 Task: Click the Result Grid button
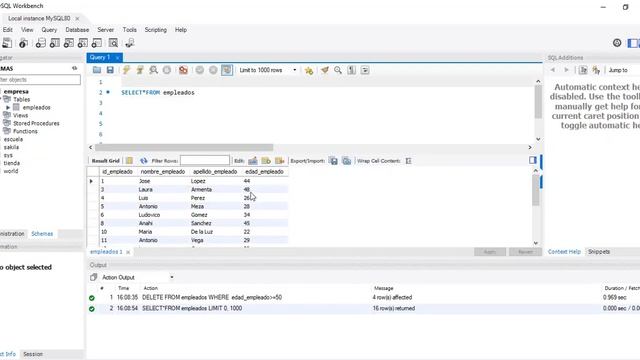click(x=105, y=161)
